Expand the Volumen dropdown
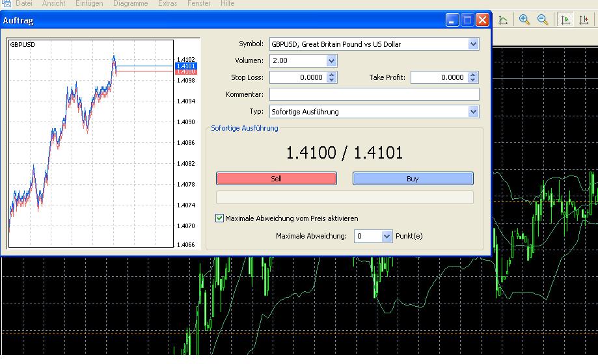The image size is (598, 364). 332,61
